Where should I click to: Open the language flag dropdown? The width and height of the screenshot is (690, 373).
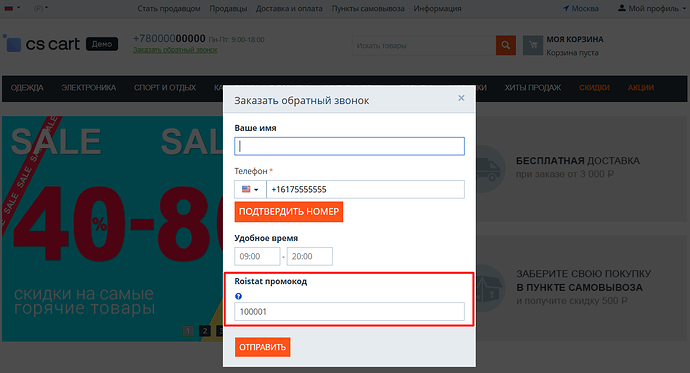point(12,8)
